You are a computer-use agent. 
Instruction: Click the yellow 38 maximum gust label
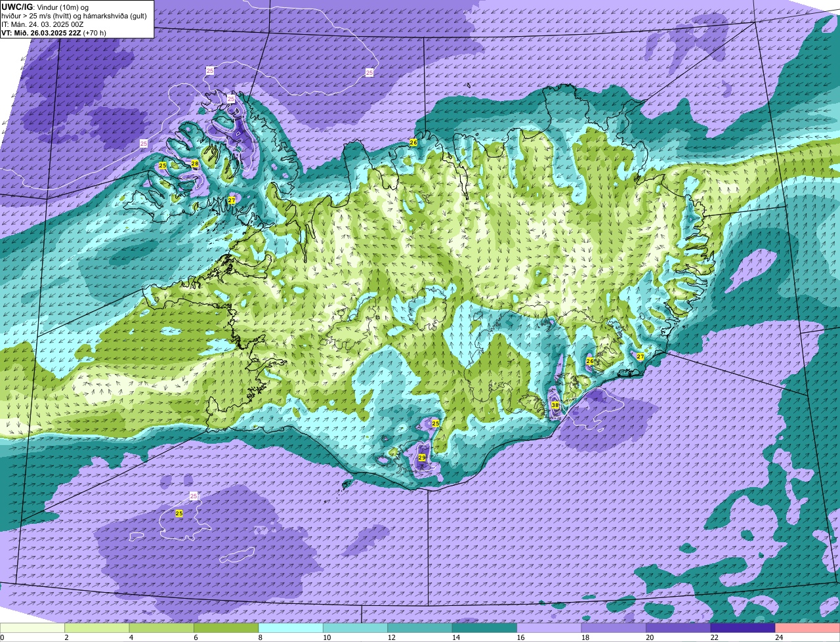tap(555, 405)
